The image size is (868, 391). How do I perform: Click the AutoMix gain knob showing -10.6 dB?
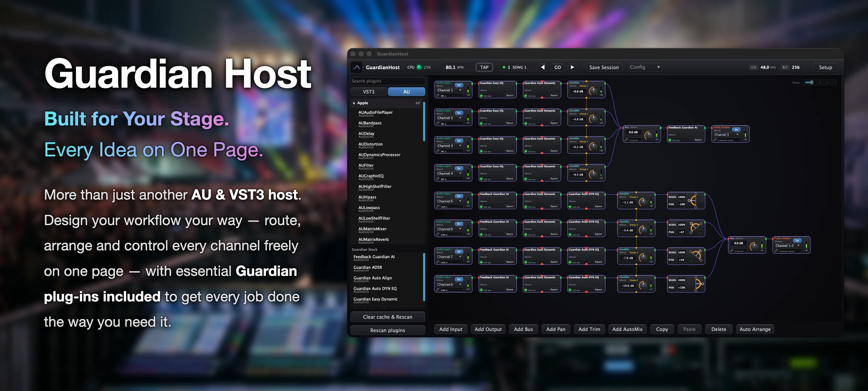pos(643,286)
